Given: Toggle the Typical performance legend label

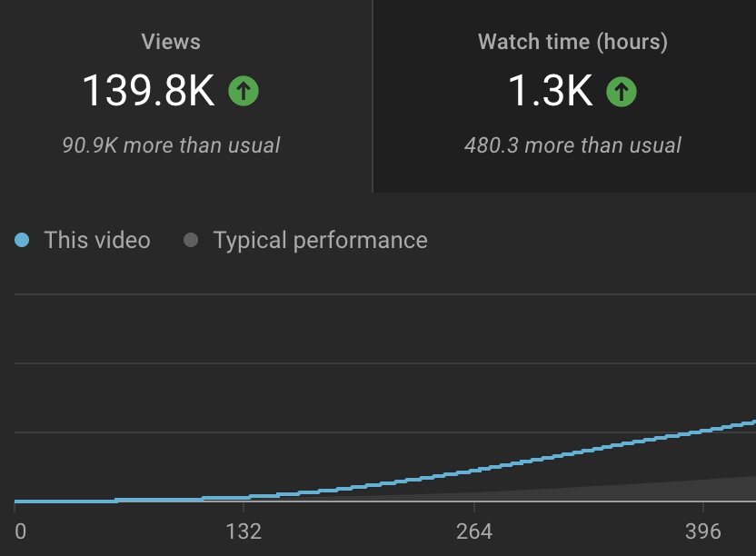Looking at the screenshot, I should coord(320,241).
